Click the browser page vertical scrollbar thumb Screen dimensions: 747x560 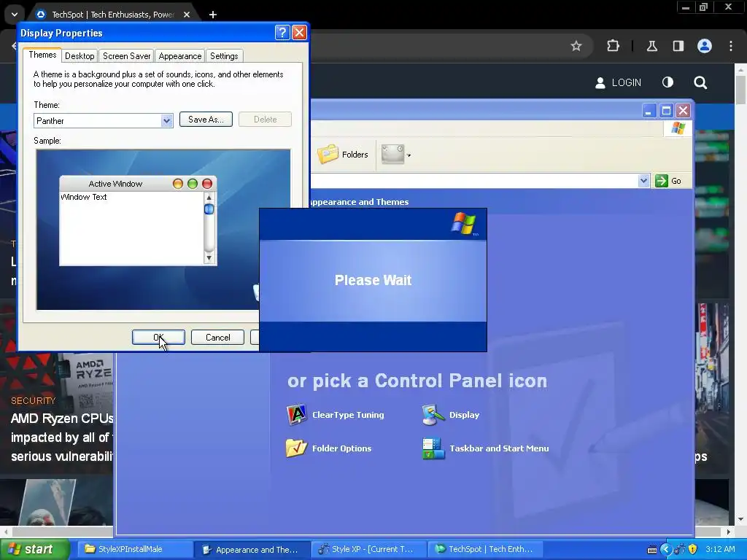[741, 89]
